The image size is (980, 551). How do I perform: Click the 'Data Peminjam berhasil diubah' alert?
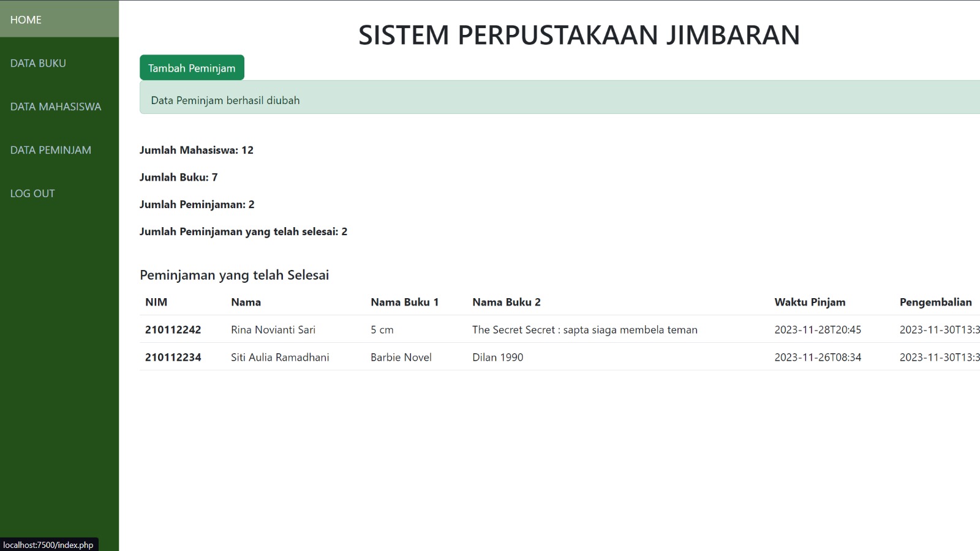pyautogui.click(x=560, y=97)
